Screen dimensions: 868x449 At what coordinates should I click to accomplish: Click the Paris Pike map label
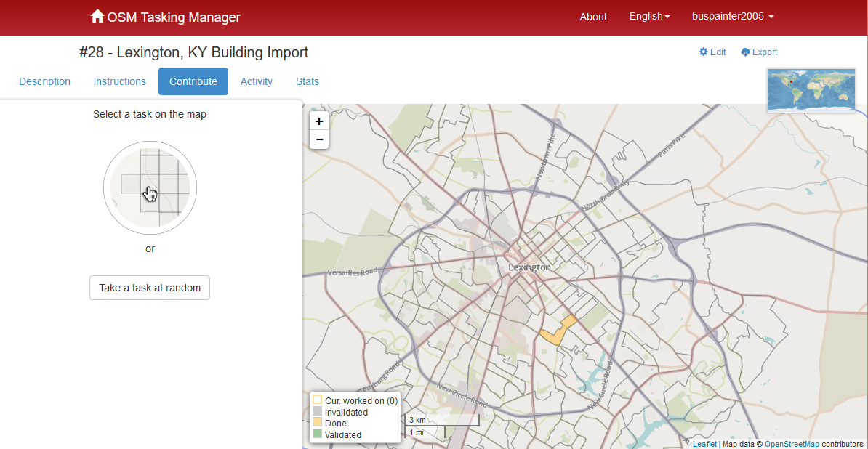[x=672, y=145]
